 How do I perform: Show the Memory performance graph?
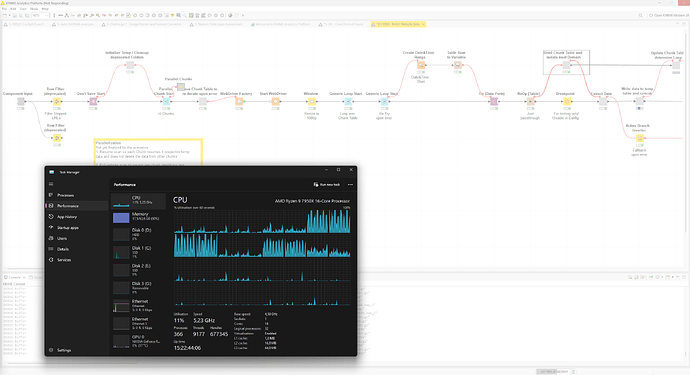(139, 216)
